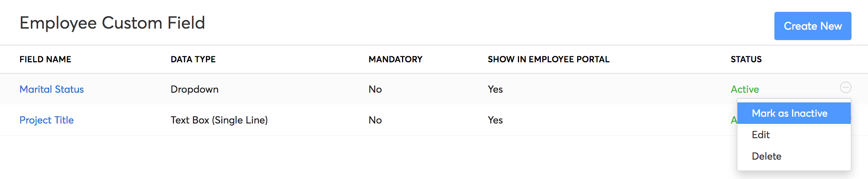The width and height of the screenshot is (868, 179).
Task: Click Mandatory value No for Project Title
Action: tap(375, 120)
